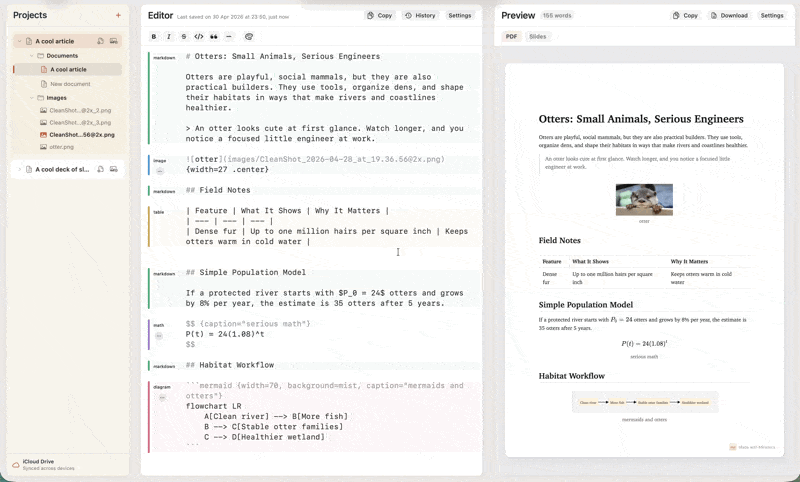Insert a horizontal rule with the dash icon
Viewport: 800px width, 482px height.
click(229, 37)
